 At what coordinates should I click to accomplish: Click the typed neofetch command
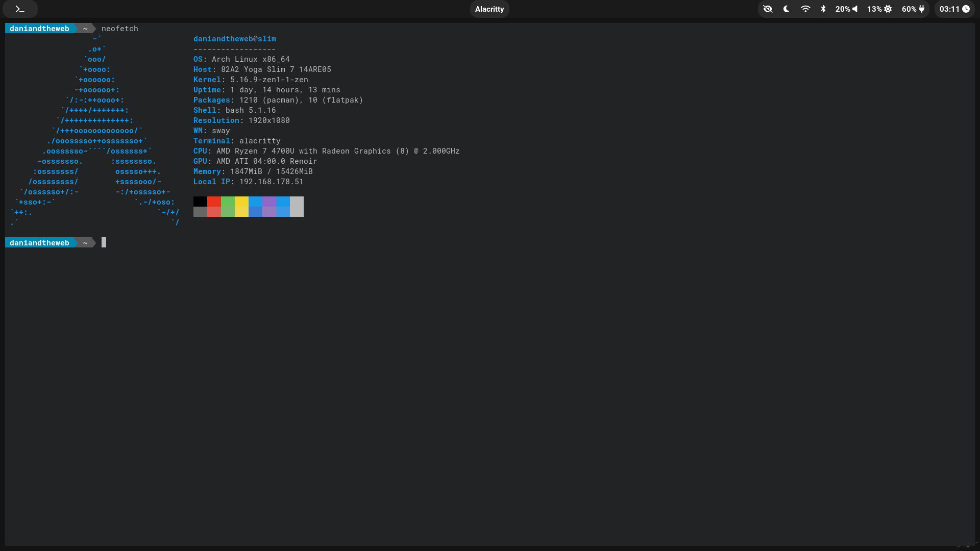tap(120, 29)
